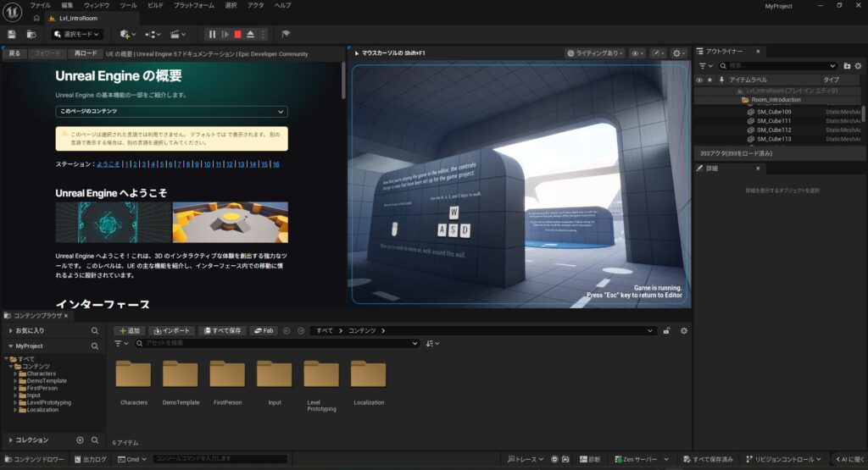Viewport: 868px width, 470px height.
Task: Pause the running game simulation
Action: pyautogui.click(x=212, y=34)
